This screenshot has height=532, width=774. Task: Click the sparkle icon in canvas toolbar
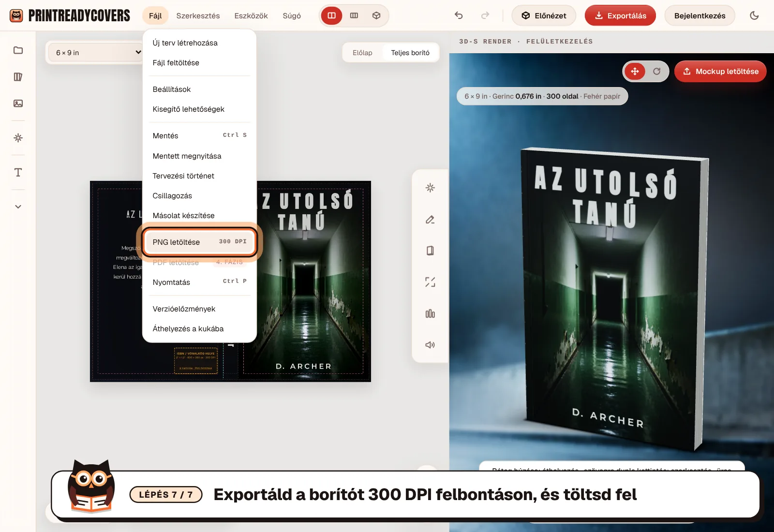[430, 188]
